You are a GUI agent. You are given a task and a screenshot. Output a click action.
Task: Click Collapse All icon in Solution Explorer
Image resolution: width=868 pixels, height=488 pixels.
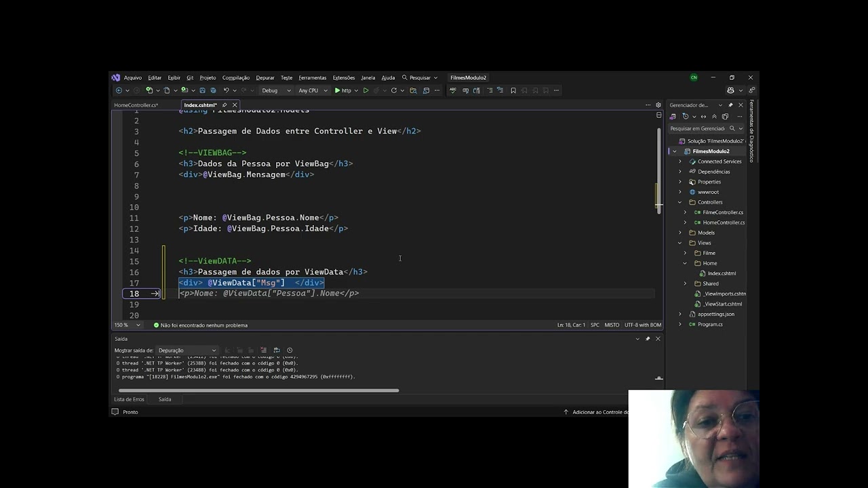pos(714,117)
